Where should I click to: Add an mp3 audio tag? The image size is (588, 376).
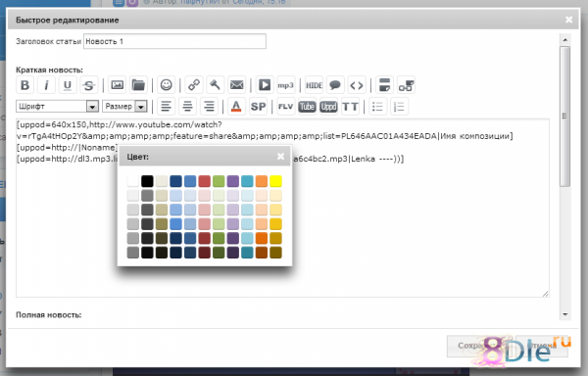[x=285, y=85]
